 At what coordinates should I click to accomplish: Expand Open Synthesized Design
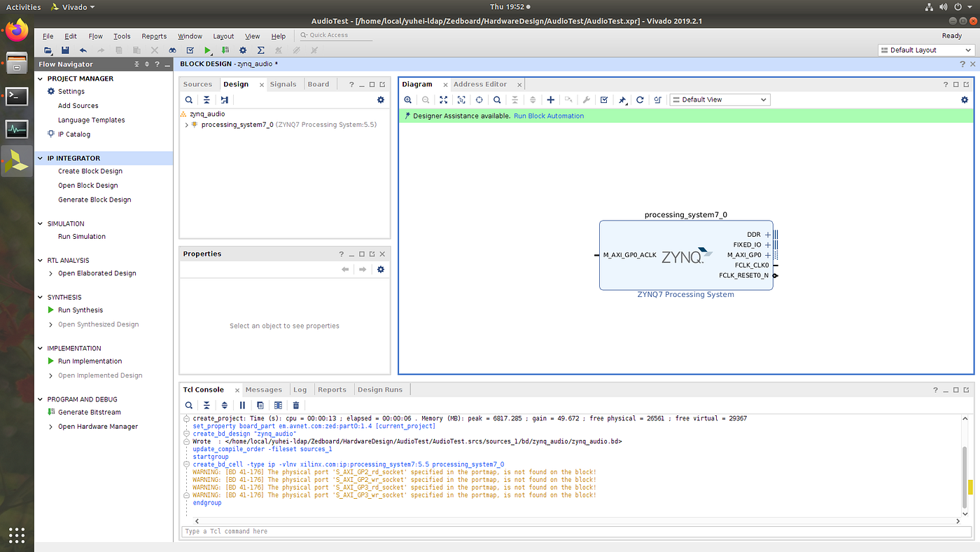click(x=50, y=325)
